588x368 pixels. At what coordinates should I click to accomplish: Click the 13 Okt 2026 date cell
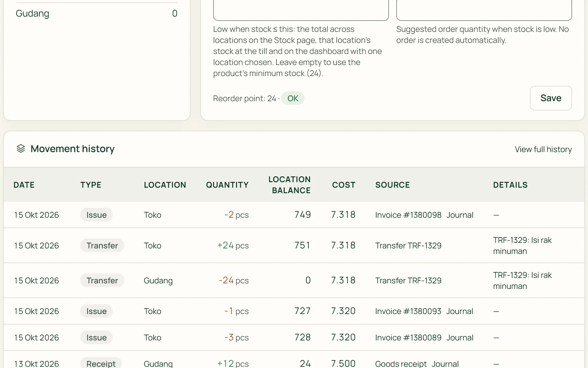click(36, 364)
